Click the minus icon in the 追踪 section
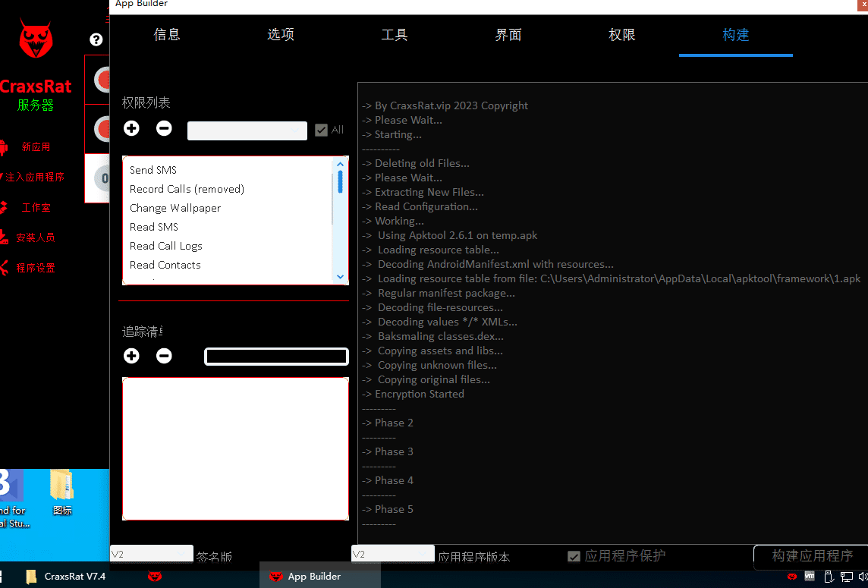This screenshot has width=868, height=588. 164,356
